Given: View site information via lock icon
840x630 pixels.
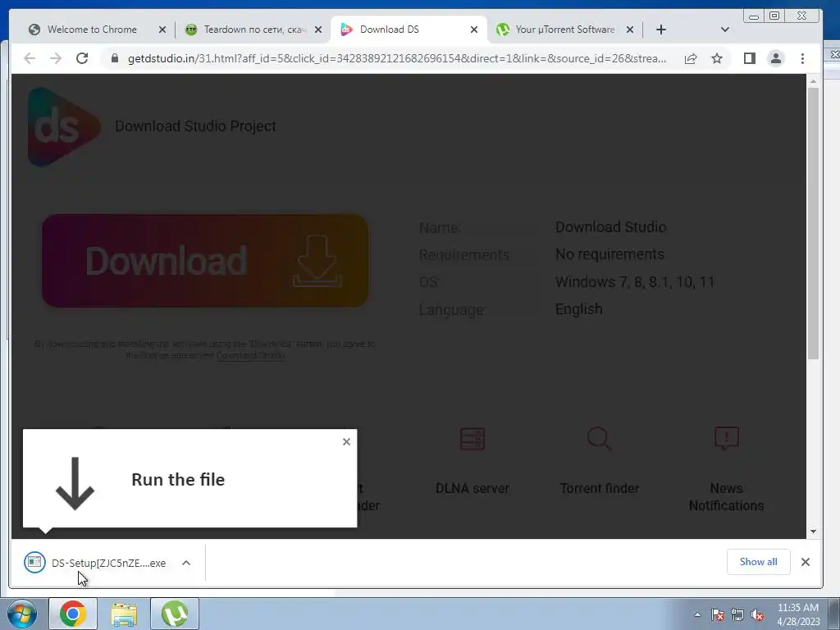Looking at the screenshot, I should pyautogui.click(x=114, y=58).
